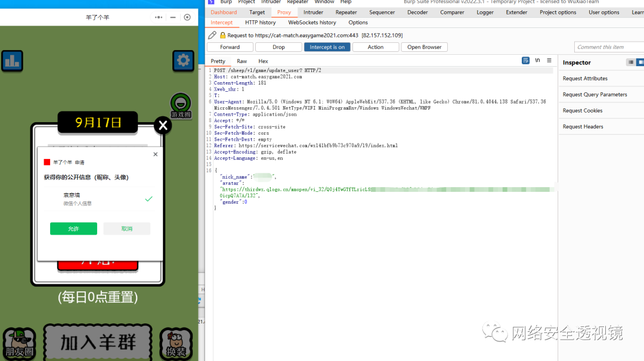Toggle the Intercept is on button
Screen dimensions: 644x361
[327, 47]
